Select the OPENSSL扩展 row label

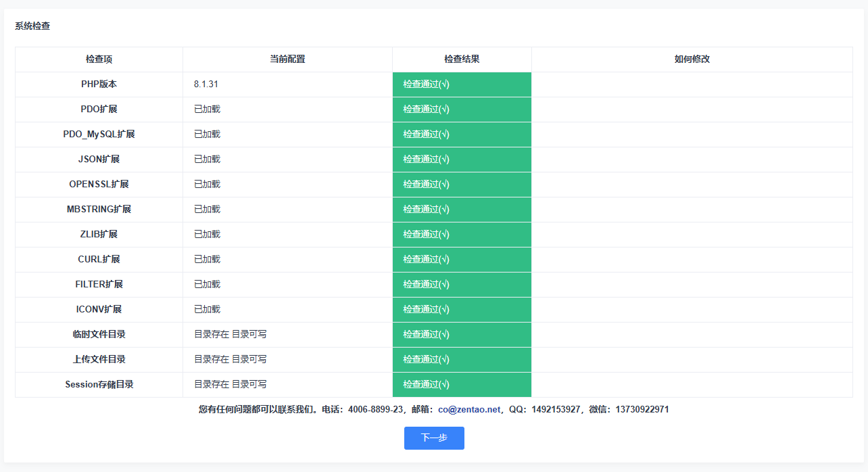[99, 185]
